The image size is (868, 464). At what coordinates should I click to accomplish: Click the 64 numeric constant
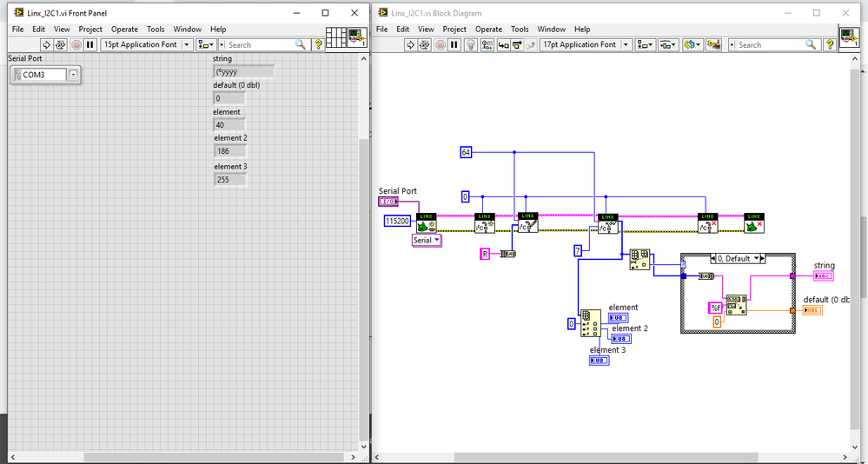tap(466, 152)
